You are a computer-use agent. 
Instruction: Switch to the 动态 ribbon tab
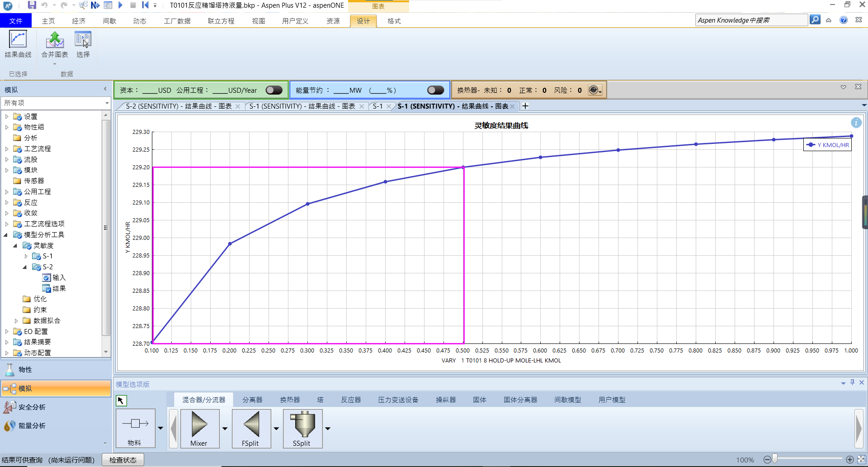(x=140, y=21)
